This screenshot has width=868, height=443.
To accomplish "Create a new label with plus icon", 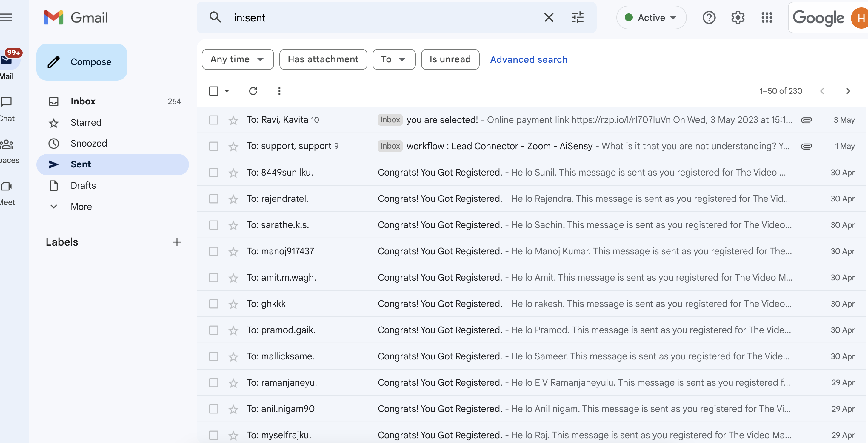I will pyautogui.click(x=177, y=242).
